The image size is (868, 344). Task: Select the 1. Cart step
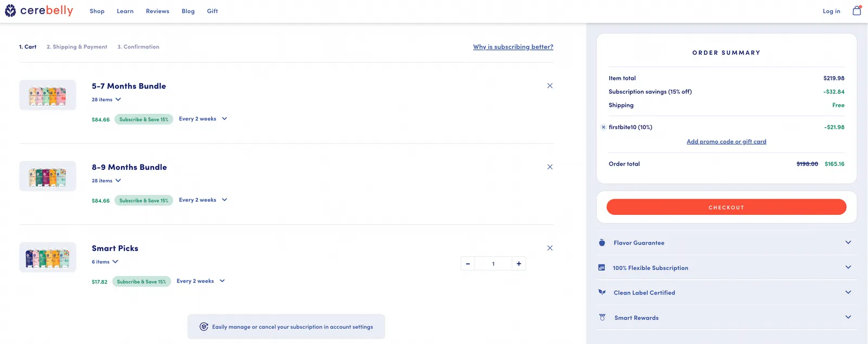[28, 47]
